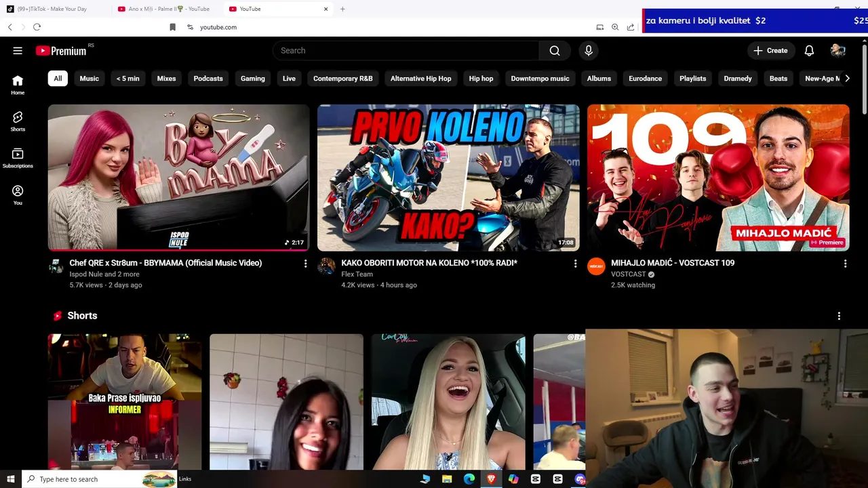Select the Contemporary R&B chip
The width and height of the screenshot is (868, 488).
coord(342,79)
